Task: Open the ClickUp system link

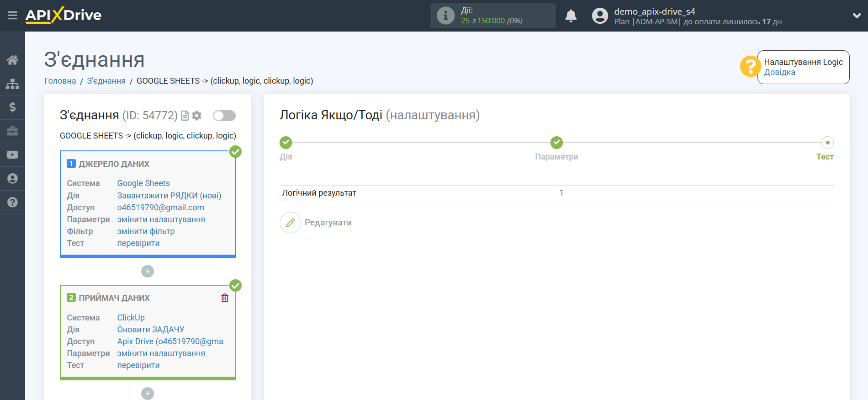Action: [131, 318]
